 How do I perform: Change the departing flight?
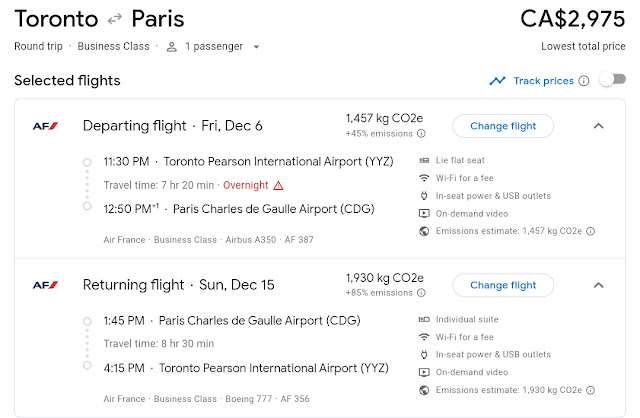click(x=503, y=126)
